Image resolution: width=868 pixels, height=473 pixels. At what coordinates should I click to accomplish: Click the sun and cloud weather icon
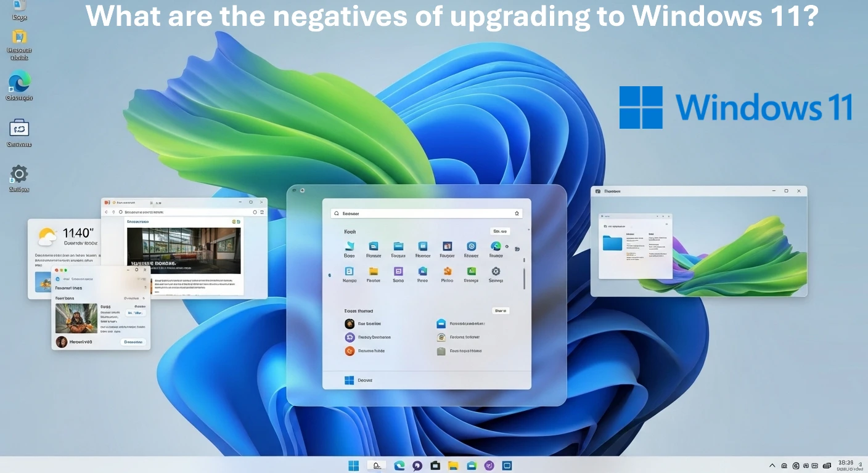click(x=47, y=236)
